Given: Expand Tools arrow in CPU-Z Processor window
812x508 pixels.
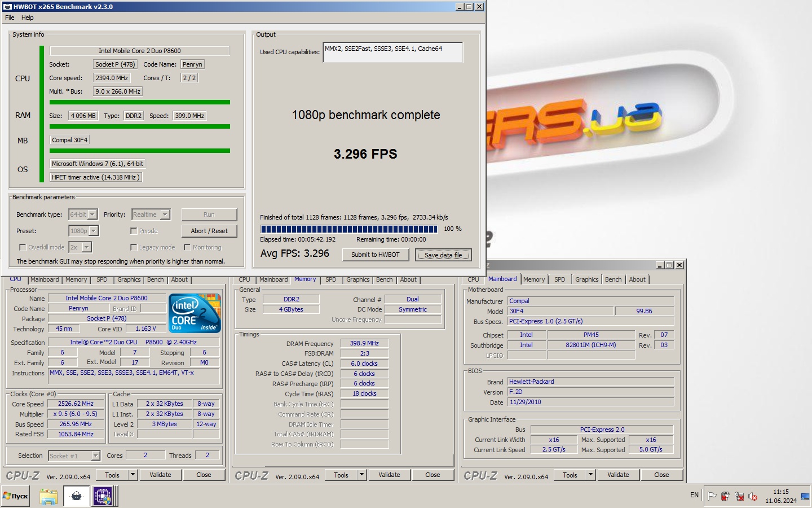Looking at the screenshot, I should (133, 475).
